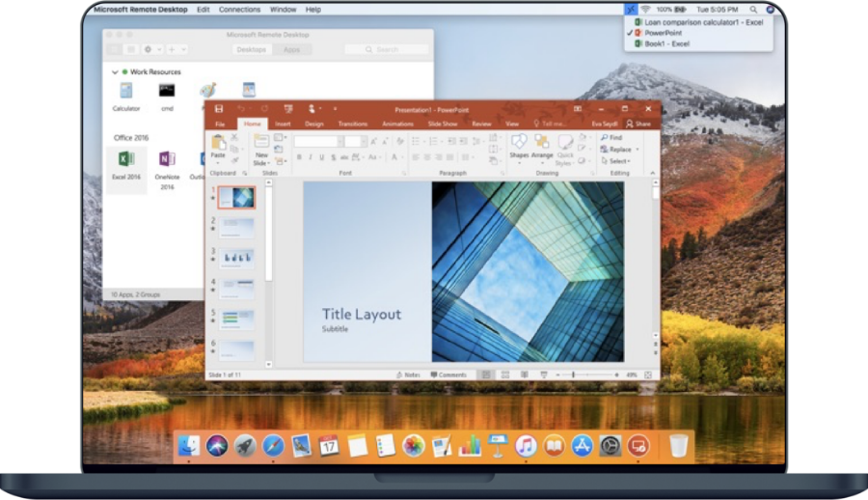Image resolution: width=868 pixels, height=500 pixels.
Task: Click Find in Editing group
Action: pyautogui.click(x=611, y=137)
